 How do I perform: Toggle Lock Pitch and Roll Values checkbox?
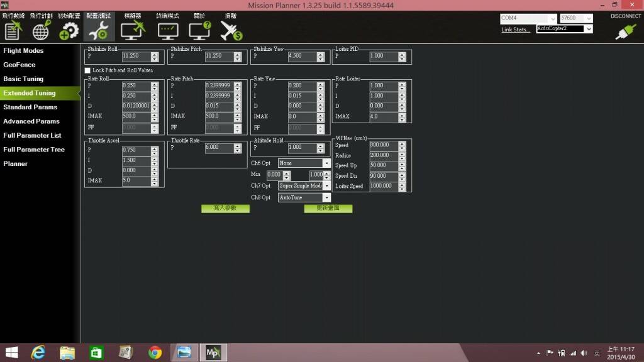click(87, 70)
